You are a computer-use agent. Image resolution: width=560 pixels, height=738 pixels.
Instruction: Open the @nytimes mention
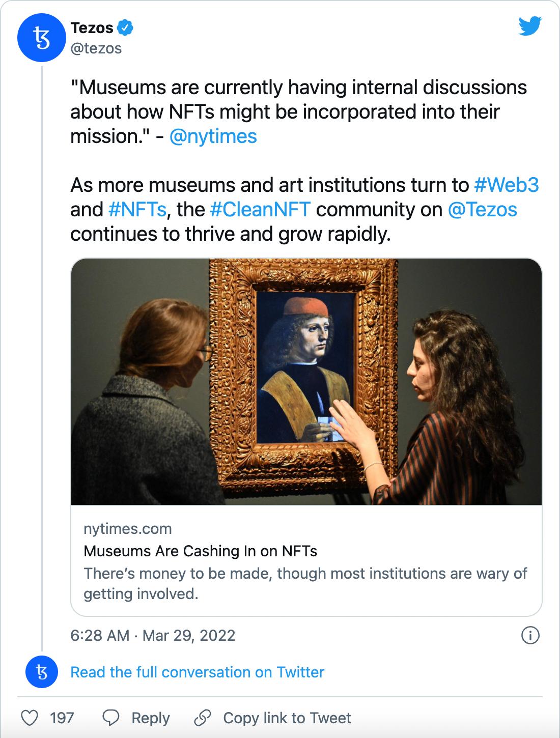pos(213,136)
